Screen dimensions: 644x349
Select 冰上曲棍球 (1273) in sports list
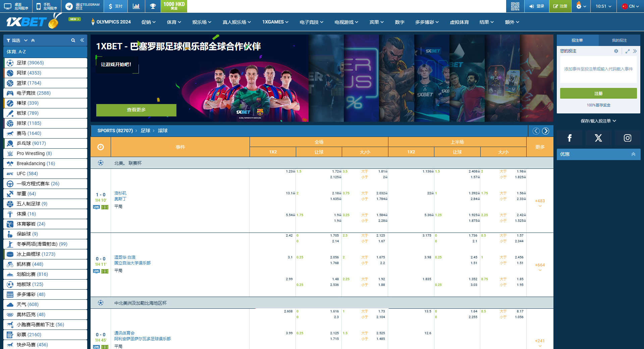(x=45, y=254)
